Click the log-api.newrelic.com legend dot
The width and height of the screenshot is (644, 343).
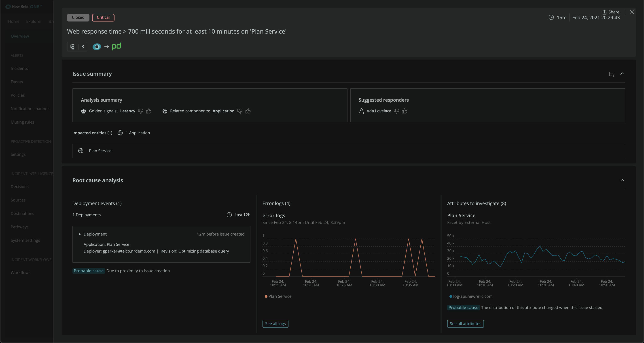[x=451, y=296]
